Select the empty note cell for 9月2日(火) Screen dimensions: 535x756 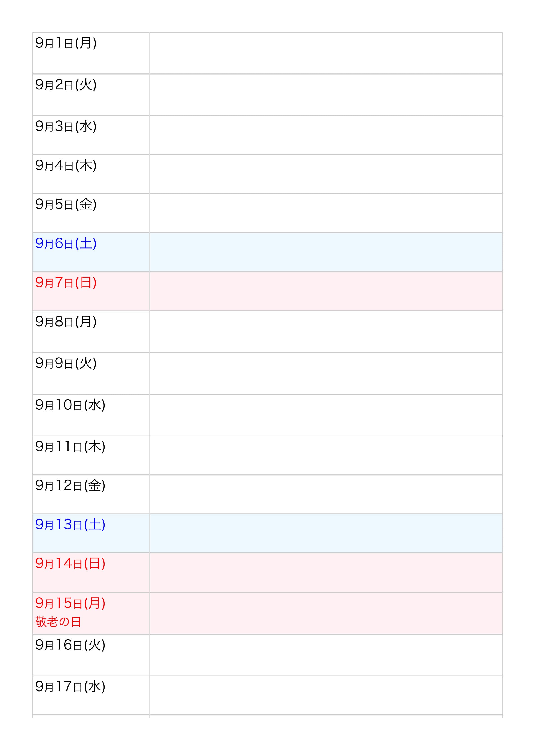325,95
